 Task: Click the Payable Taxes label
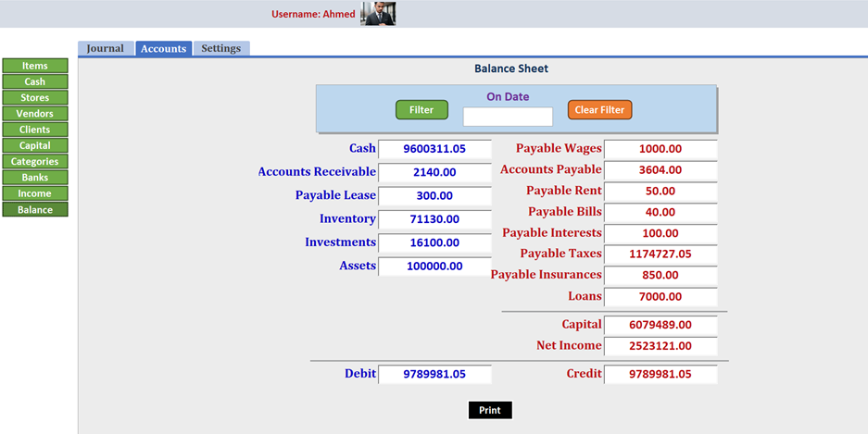[x=560, y=254]
